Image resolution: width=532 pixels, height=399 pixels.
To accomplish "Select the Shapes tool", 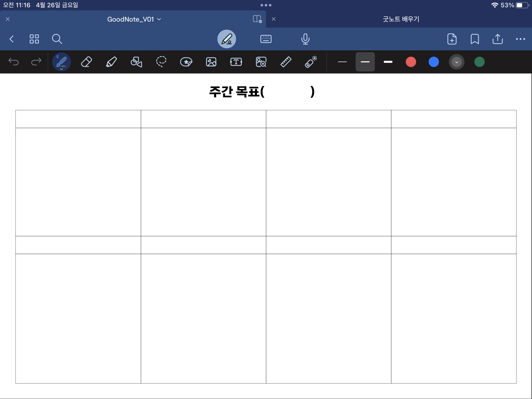I will click(x=136, y=62).
